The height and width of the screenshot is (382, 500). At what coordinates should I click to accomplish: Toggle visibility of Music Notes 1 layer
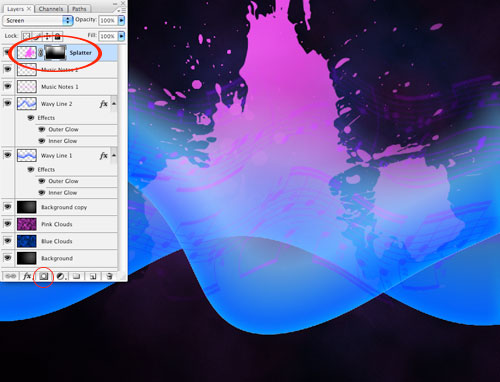pos(7,86)
